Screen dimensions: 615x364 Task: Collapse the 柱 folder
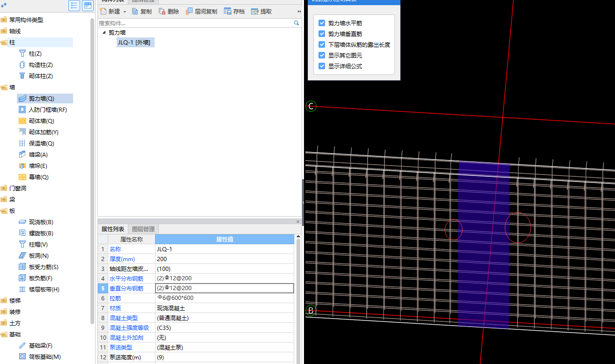[4, 43]
